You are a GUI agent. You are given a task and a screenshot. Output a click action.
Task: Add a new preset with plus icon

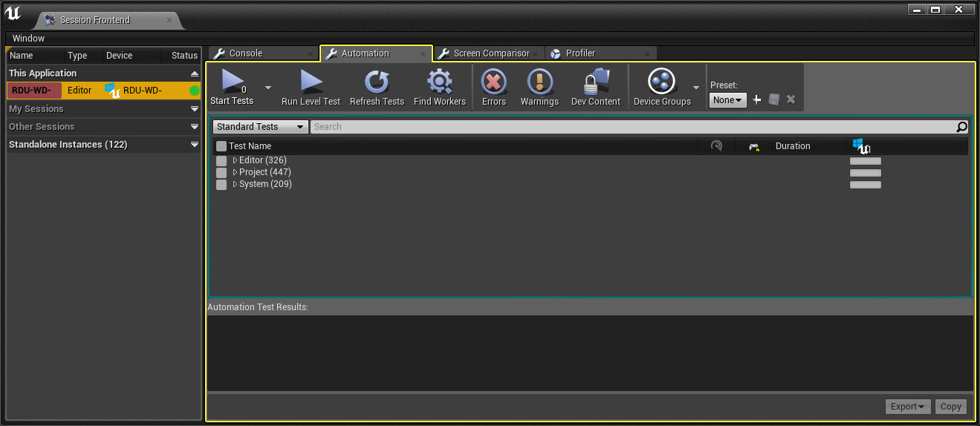[757, 99]
